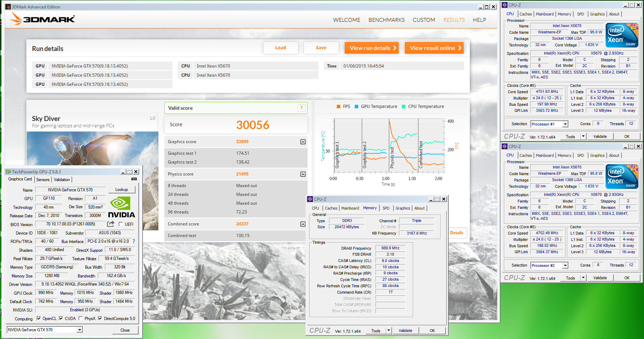Image resolution: width=644 pixels, height=339 pixels.
Task: Click the GPU Temperature blue legend swatch
Action: pos(356,107)
